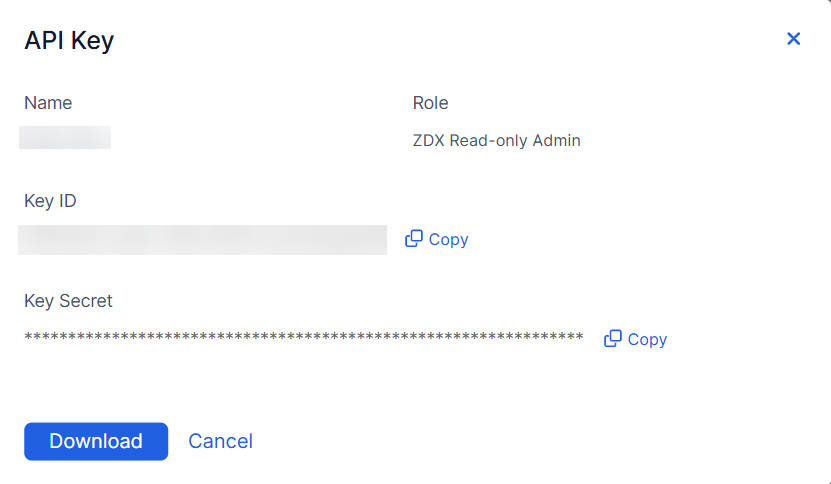Click the Key ID field label

click(x=50, y=201)
